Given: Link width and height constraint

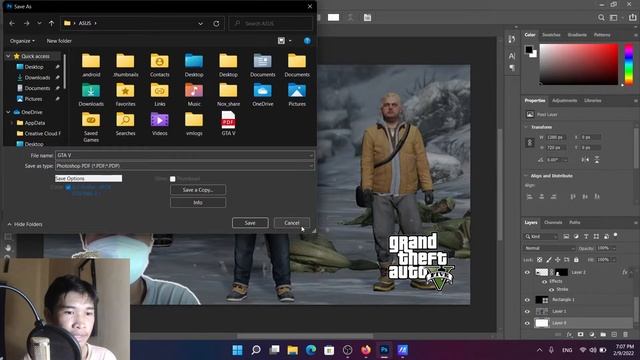Looking at the screenshot, I should tap(530, 142).
